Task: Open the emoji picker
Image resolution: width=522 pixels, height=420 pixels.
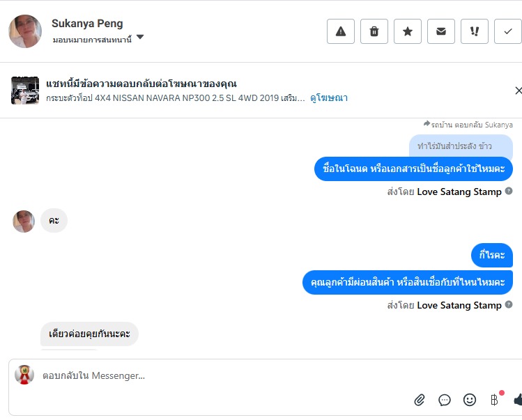Action: [x=470, y=400]
